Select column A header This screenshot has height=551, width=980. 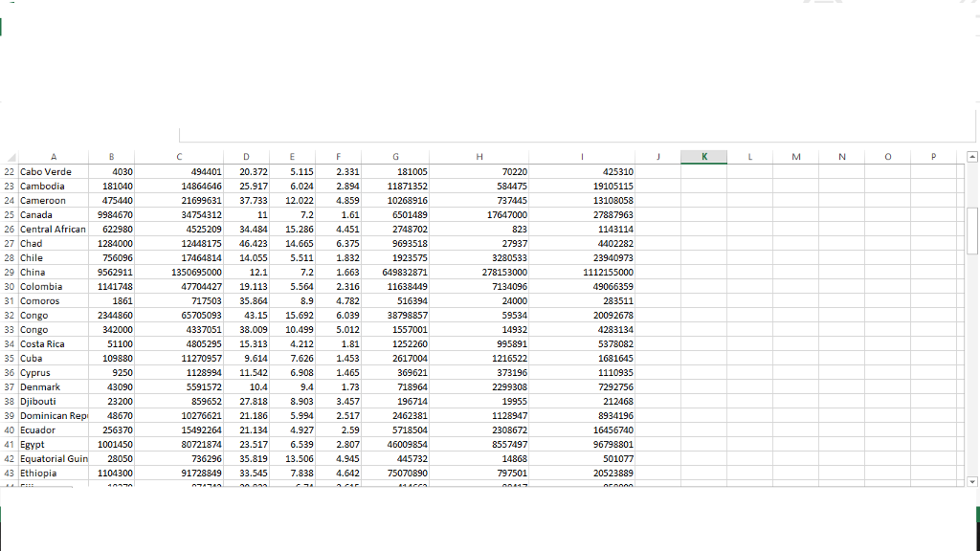pos(54,157)
